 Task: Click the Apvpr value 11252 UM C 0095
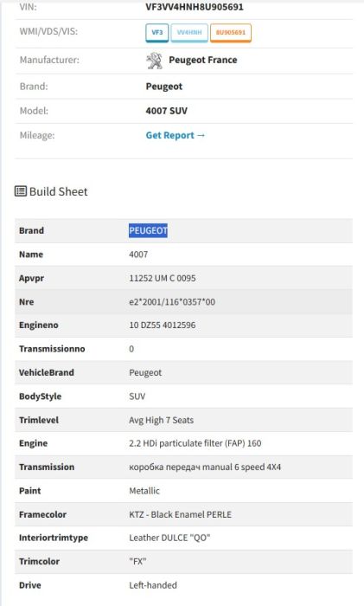pos(163,278)
